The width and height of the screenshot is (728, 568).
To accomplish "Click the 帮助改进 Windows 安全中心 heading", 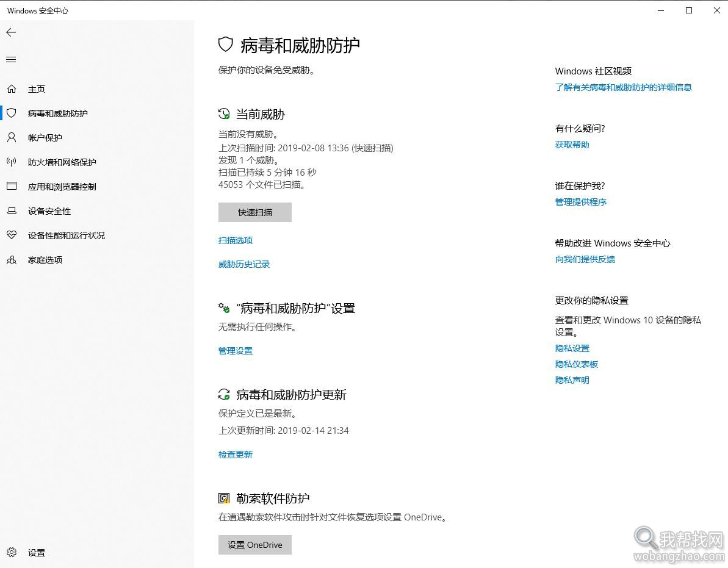I will [x=613, y=243].
